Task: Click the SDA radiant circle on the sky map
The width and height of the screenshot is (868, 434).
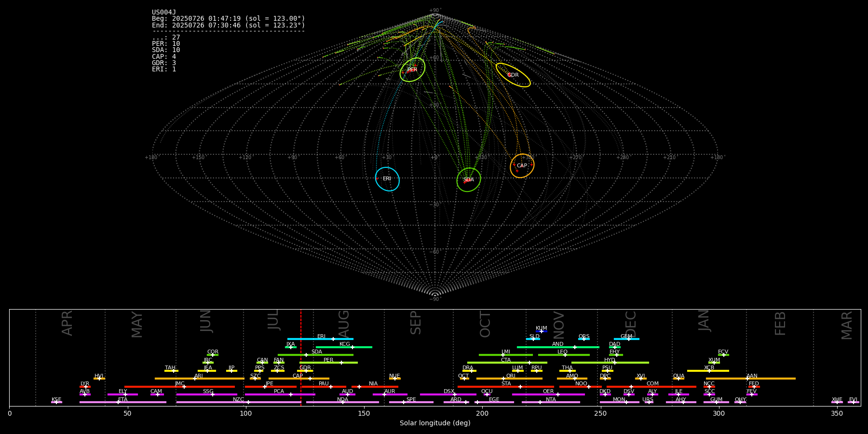Action: [469, 179]
